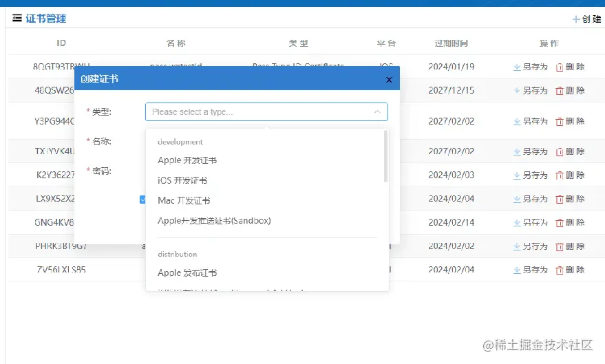Click trash icon for 2024/02/14 row
The width and height of the screenshot is (605, 364).
pos(560,222)
